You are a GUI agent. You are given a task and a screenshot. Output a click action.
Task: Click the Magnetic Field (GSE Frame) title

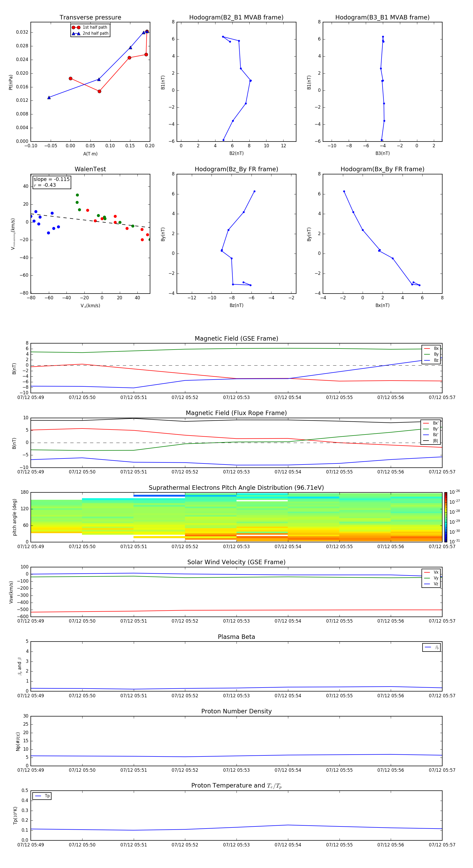pos(236,339)
